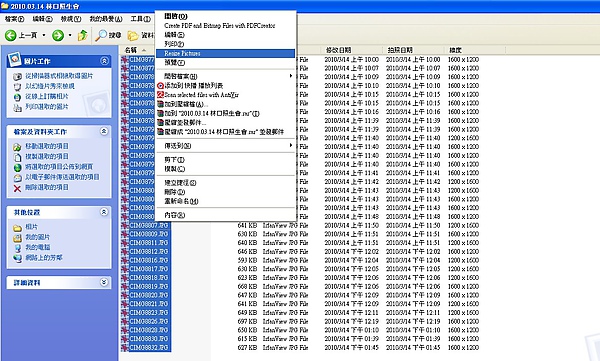Click the 593 KB size cell
Screen dimensions: 600x361
pyautogui.click(x=247, y=260)
